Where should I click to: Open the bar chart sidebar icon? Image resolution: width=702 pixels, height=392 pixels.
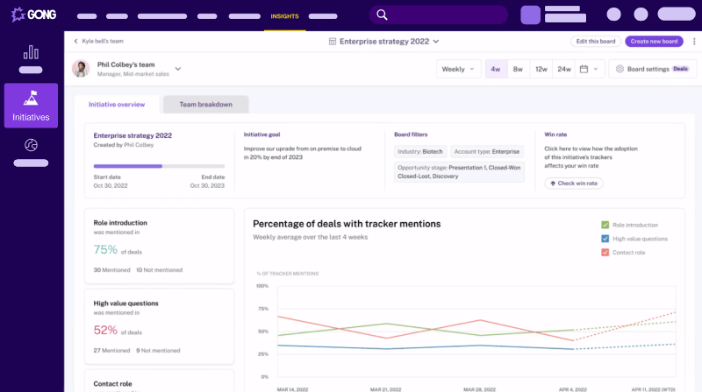point(31,52)
